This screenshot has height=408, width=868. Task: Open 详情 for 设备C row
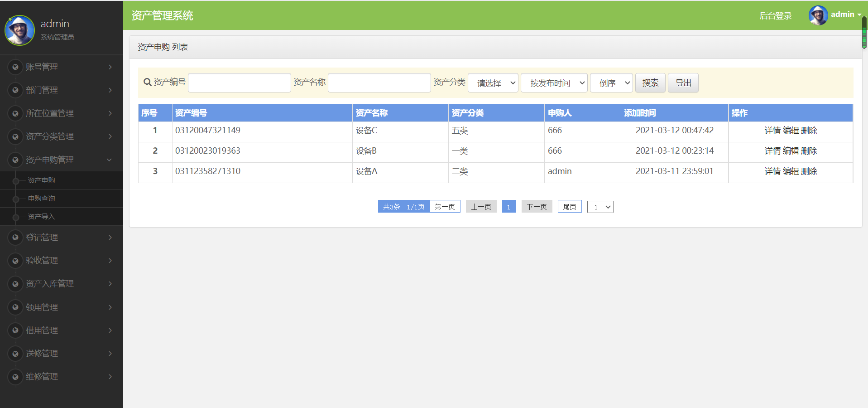pyautogui.click(x=772, y=131)
